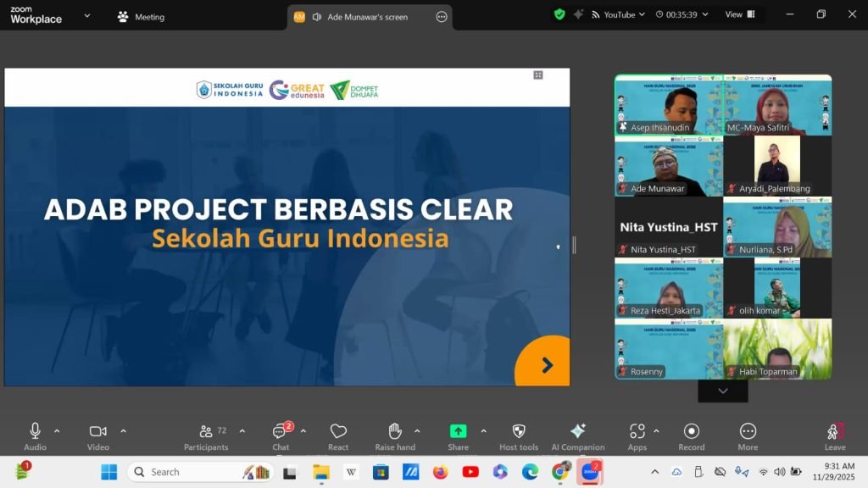This screenshot has height=488, width=868.
Task: Open the Chat panel
Action: [x=281, y=432]
